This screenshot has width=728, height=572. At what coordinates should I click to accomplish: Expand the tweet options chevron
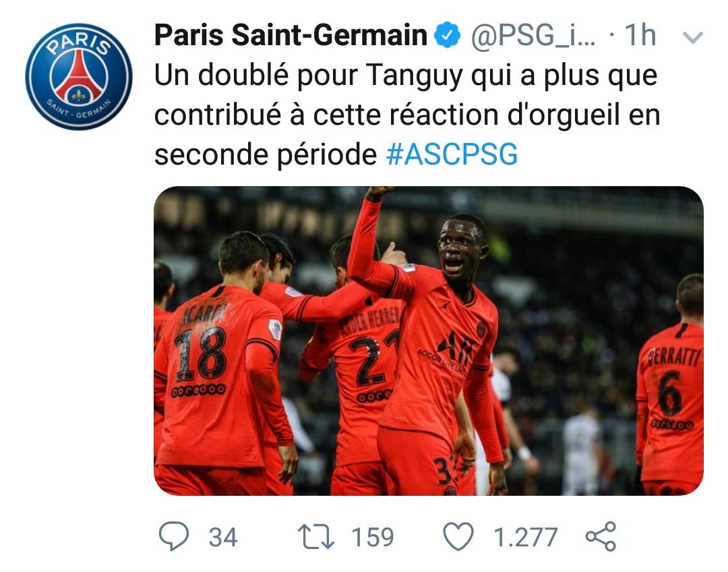pyautogui.click(x=693, y=37)
